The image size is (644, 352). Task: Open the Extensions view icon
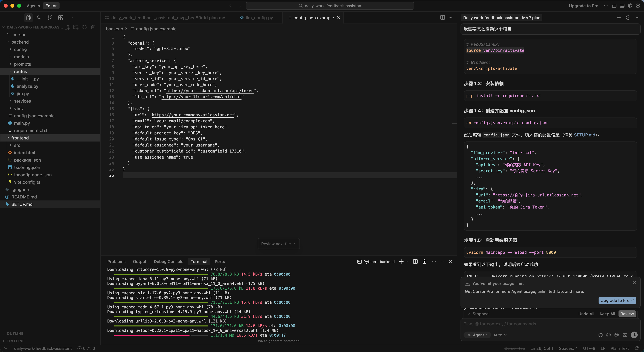tap(61, 17)
